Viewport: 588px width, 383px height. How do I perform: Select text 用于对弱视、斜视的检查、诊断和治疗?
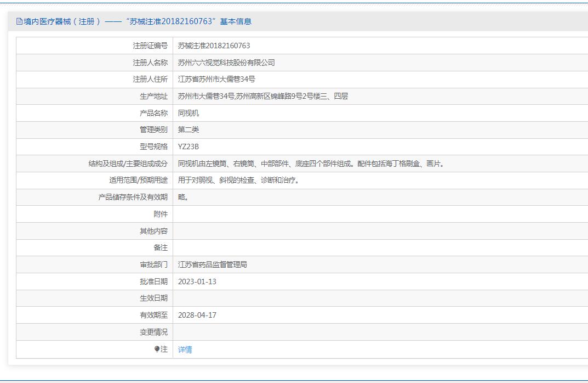(238, 180)
